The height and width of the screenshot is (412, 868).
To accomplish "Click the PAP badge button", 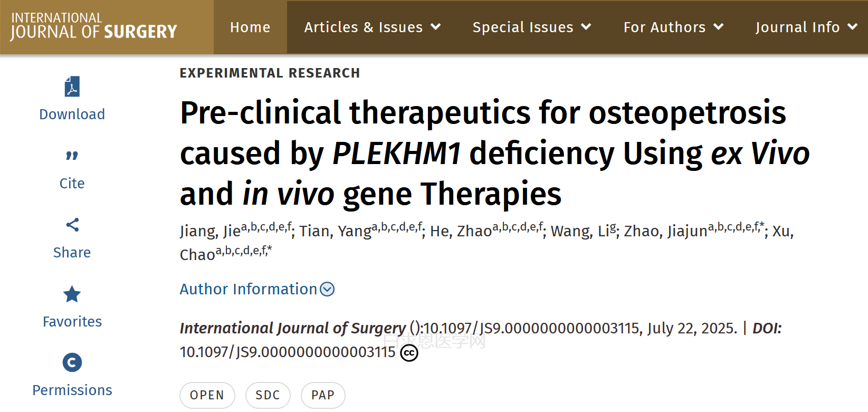I will [x=323, y=395].
